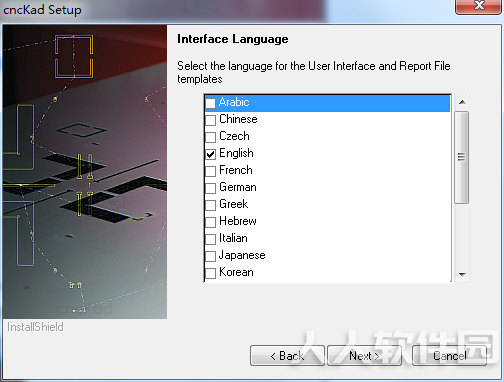Click the scrollbar track below the thumb
Image resolution: width=504 pixels, height=382 pixels.
tap(462, 235)
